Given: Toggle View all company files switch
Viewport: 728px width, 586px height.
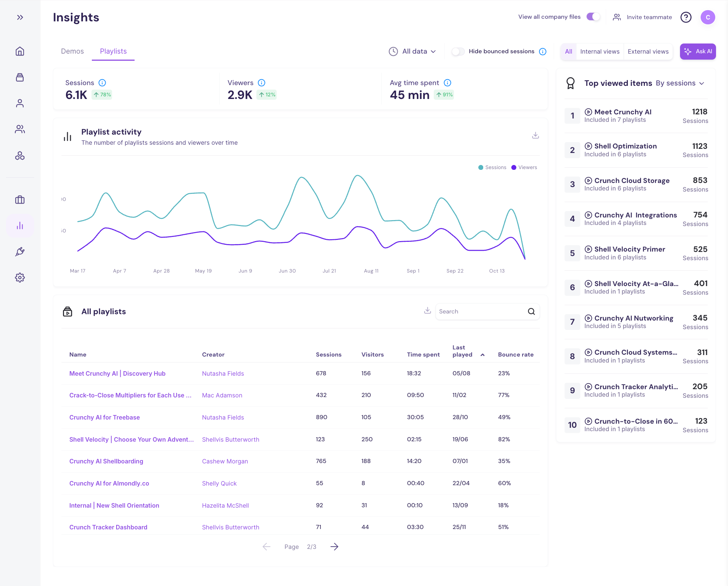Looking at the screenshot, I should click(593, 17).
